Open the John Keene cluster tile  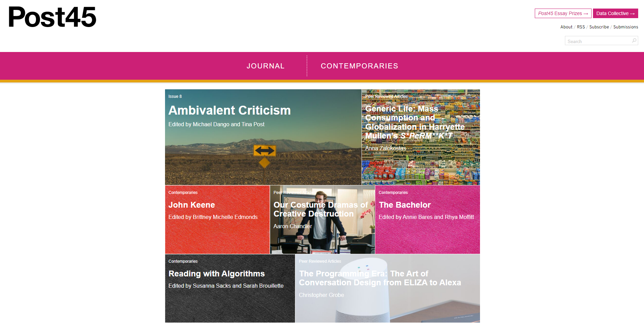point(217,220)
